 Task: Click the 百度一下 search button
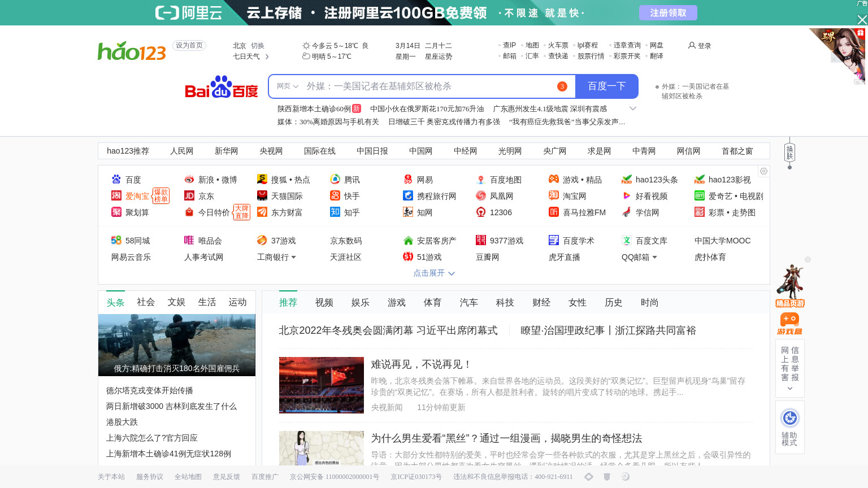[x=607, y=86]
